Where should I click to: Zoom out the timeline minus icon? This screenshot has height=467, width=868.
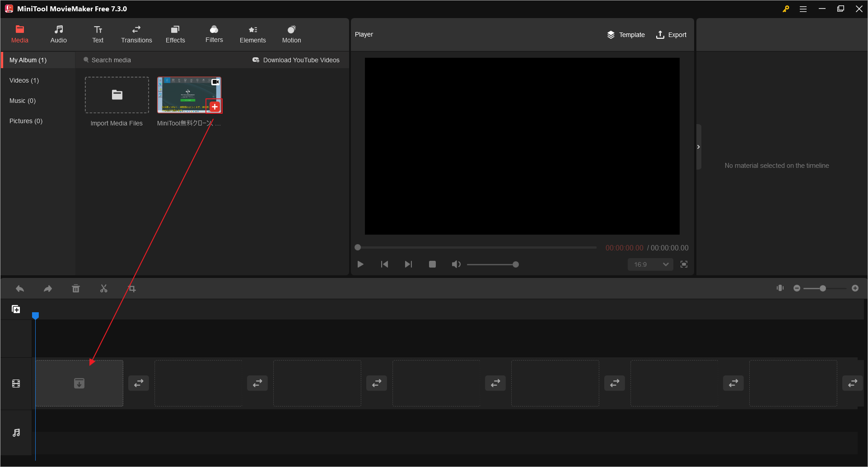pyautogui.click(x=797, y=288)
